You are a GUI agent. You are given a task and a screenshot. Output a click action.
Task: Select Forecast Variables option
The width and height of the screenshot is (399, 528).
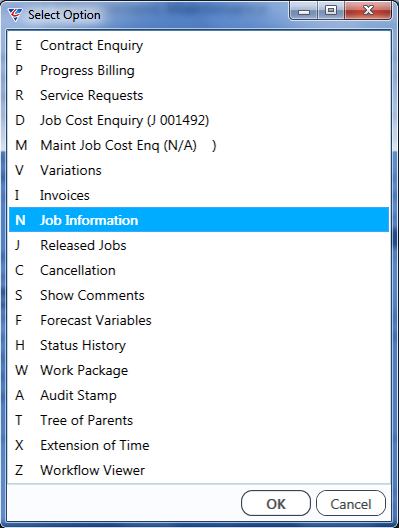click(x=199, y=320)
